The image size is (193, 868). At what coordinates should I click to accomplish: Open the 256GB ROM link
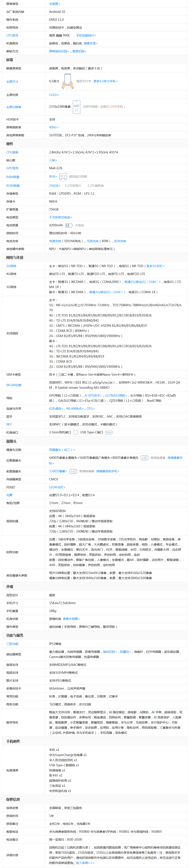pyautogui.click(x=55, y=186)
